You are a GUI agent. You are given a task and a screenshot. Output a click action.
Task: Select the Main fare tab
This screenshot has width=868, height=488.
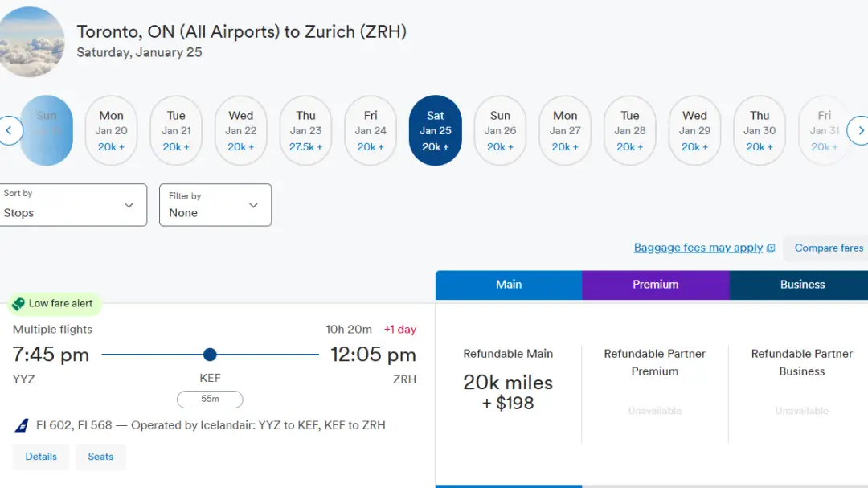click(508, 285)
